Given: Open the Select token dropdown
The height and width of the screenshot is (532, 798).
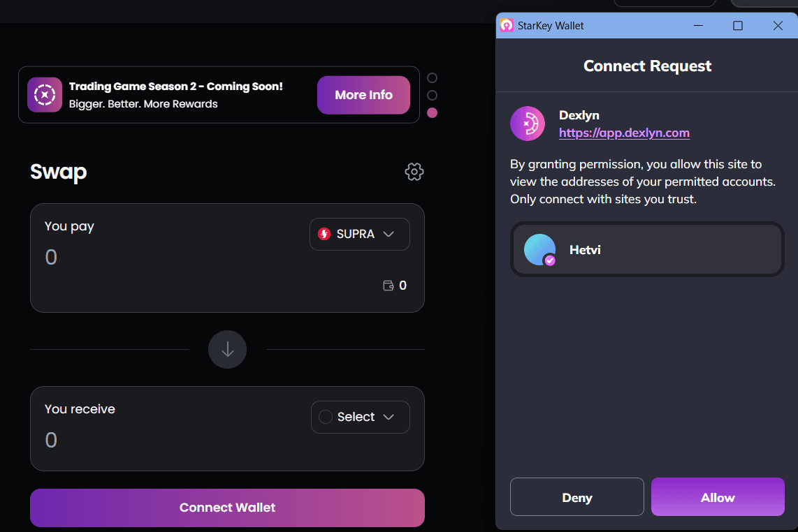Looking at the screenshot, I should point(360,417).
